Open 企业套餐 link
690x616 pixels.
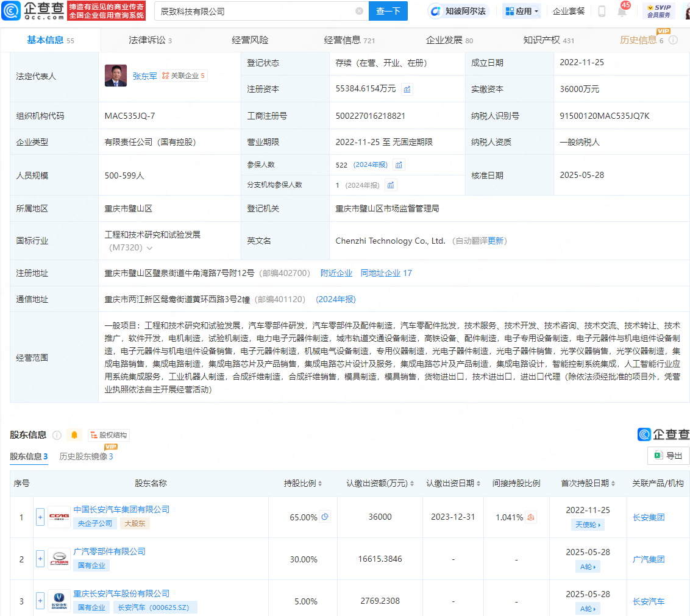point(569,12)
